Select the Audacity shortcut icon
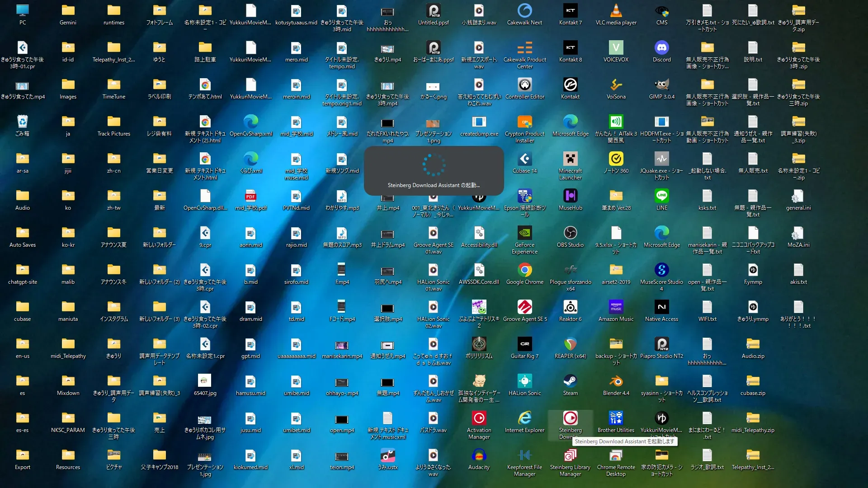The height and width of the screenshot is (488, 868). 479,455
